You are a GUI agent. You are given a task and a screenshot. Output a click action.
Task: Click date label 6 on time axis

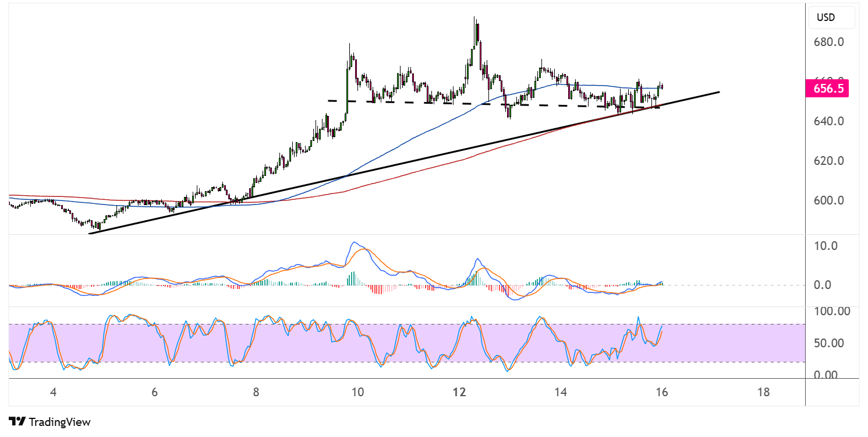click(154, 392)
